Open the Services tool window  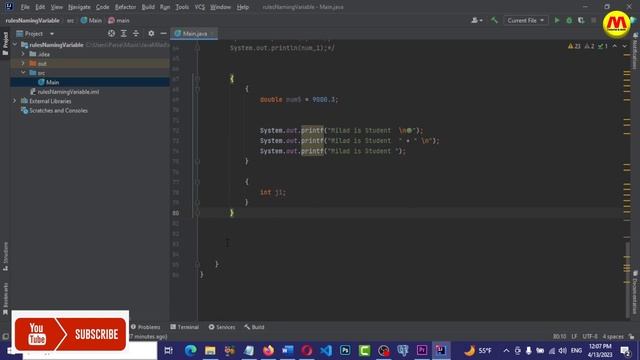pyautogui.click(x=222, y=327)
